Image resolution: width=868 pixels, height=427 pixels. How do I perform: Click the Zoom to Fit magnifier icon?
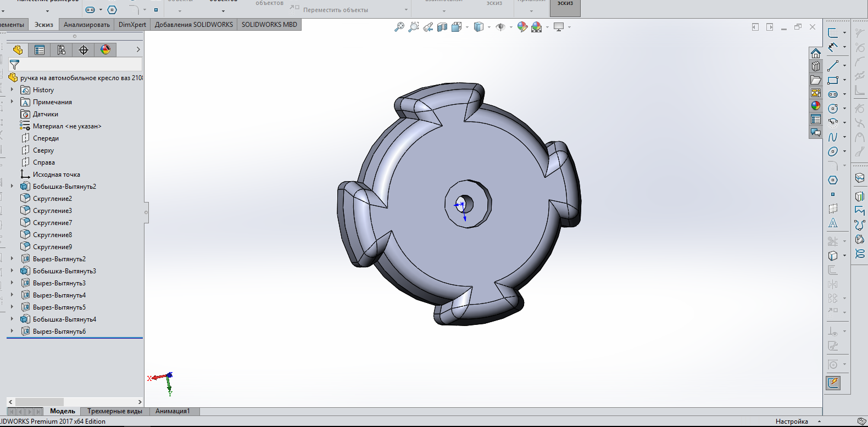click(x=399, y=27)
